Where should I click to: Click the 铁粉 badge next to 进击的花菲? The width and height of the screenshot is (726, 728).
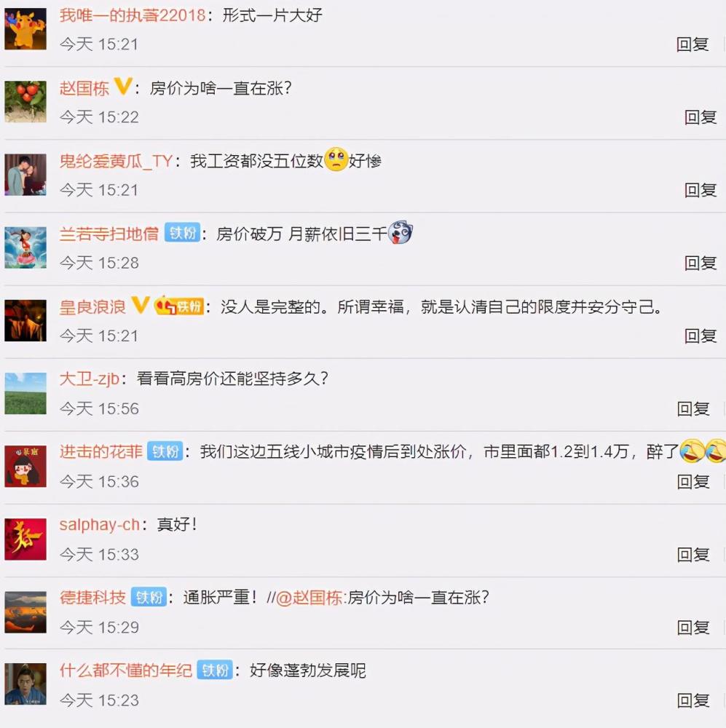pyautogui.click(x=165, y=451)
